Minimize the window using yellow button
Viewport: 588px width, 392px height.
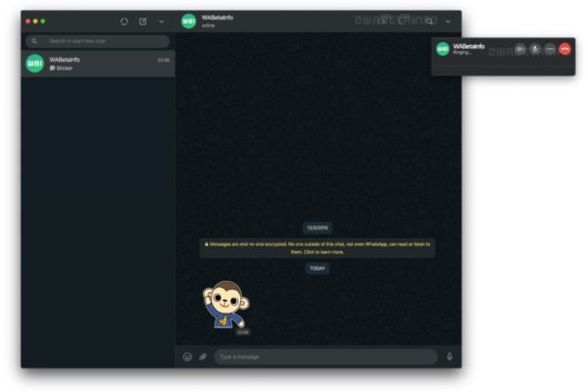35,22
